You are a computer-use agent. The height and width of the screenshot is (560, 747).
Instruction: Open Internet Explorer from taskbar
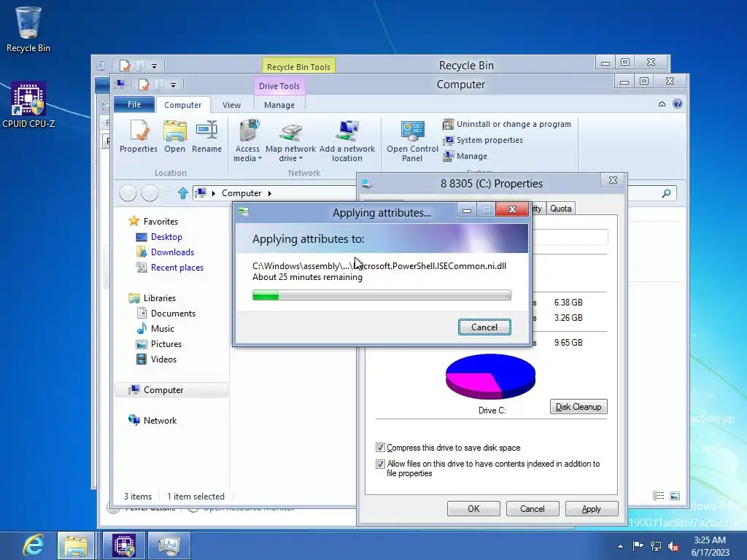pyautogui.click(x=33, y=545)
